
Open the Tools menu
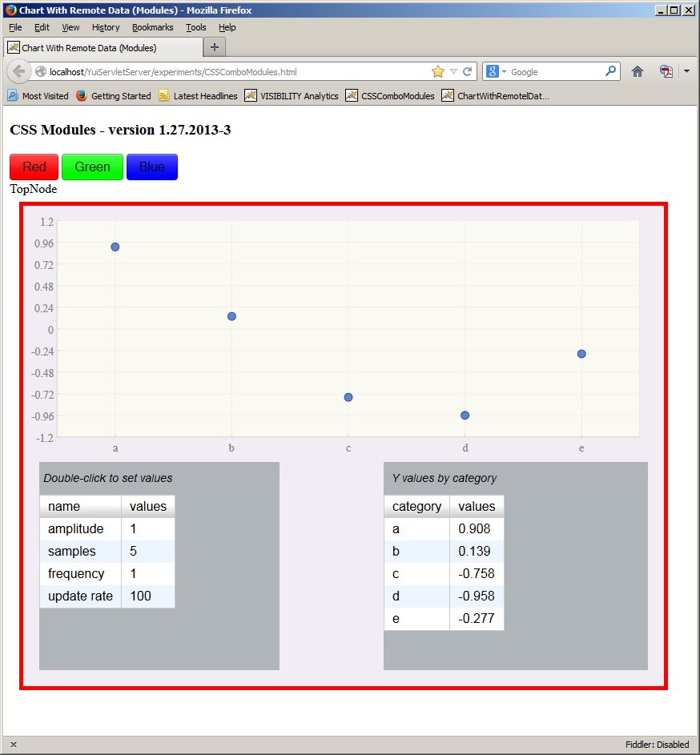point(195,27)
